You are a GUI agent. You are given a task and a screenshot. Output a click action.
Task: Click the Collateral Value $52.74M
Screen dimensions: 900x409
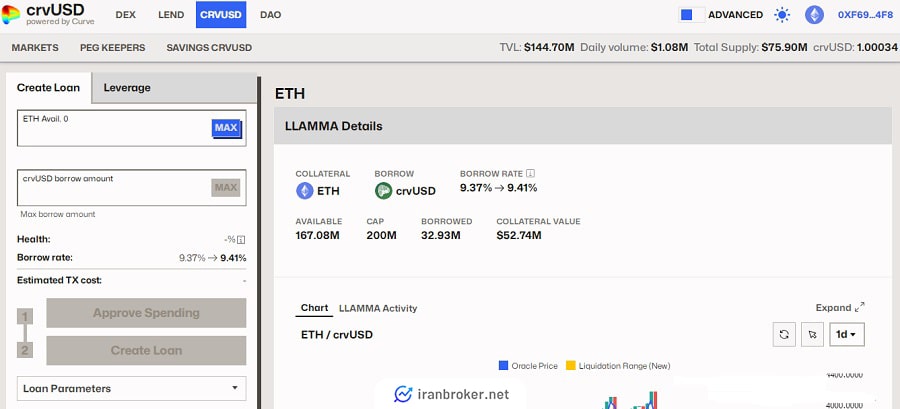click(x=519, y=235)
